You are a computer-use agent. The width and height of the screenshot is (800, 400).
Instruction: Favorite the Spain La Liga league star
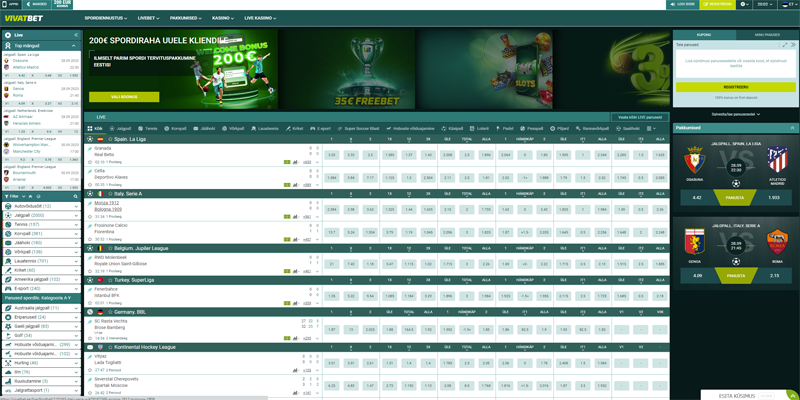110,139
